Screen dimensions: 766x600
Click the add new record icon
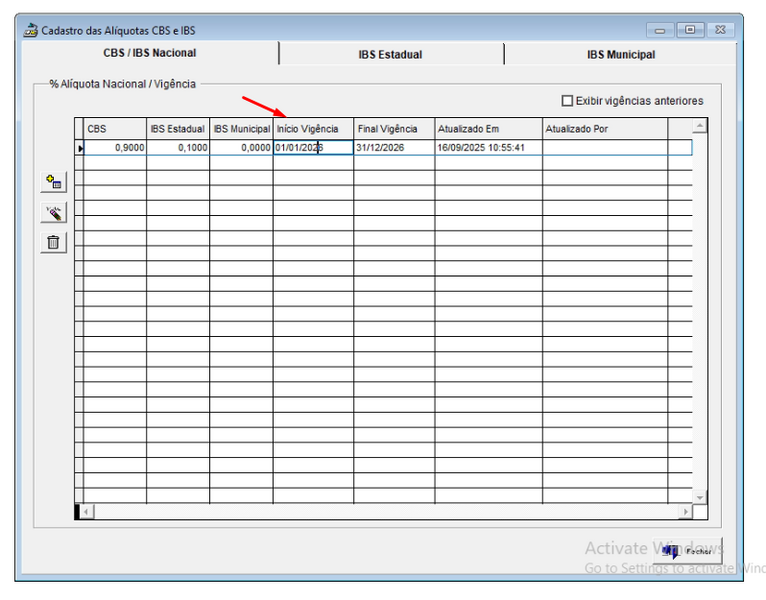click(x=53, y=182)
